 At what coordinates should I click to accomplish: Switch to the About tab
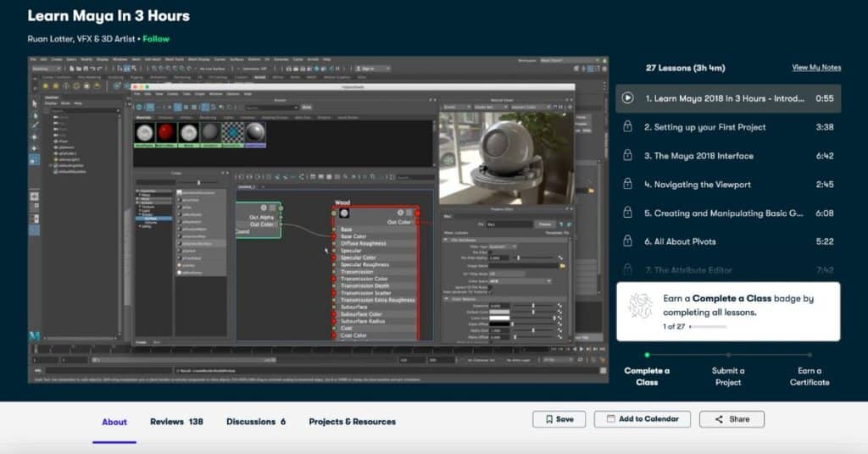click(114, 422)
